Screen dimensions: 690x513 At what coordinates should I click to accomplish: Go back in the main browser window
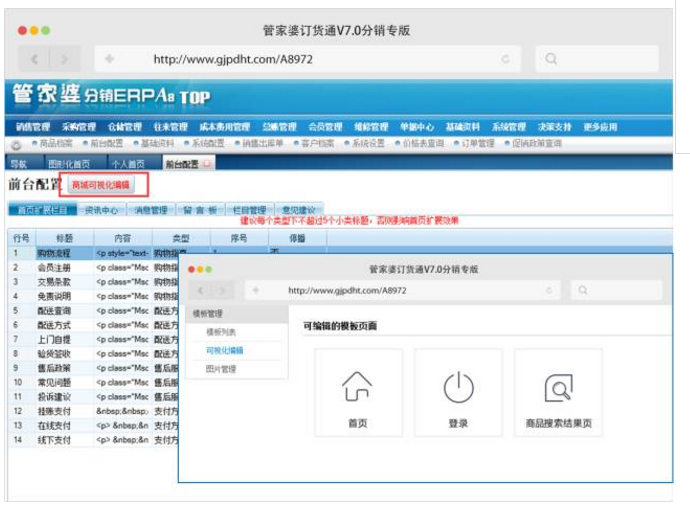[x=34, y=59]
